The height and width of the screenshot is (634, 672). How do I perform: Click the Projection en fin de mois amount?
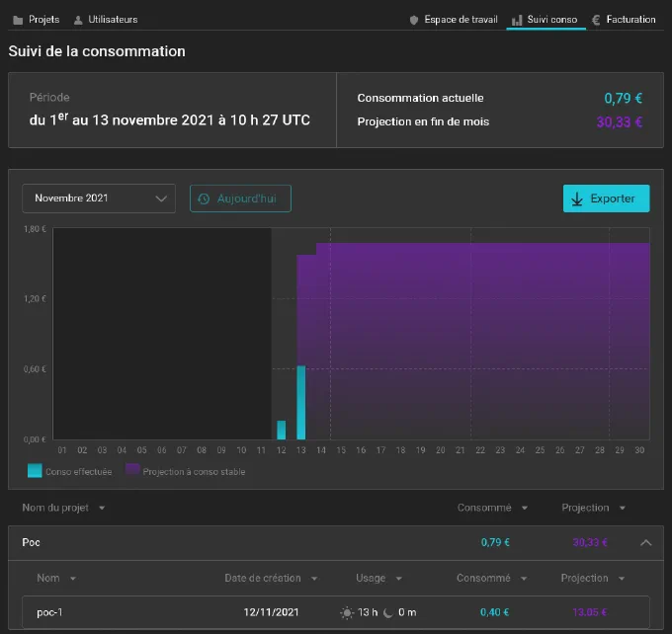(x=620, y=122)
